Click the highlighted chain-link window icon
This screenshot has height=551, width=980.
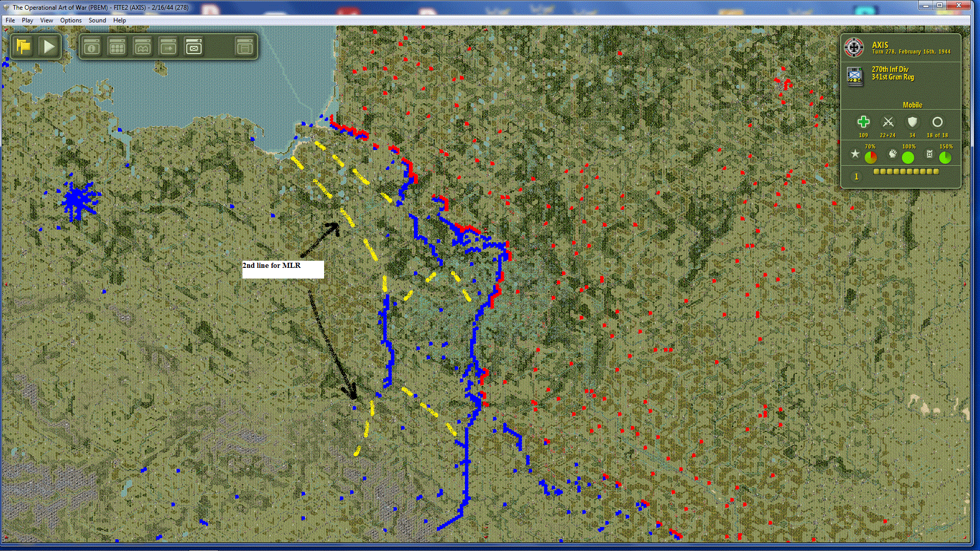[194, 47]
